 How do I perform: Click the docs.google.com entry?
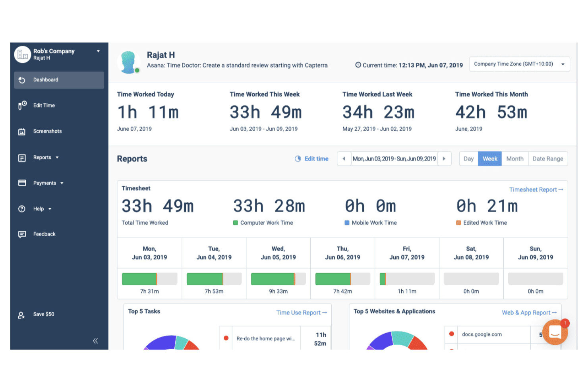[x=482, y=334]
